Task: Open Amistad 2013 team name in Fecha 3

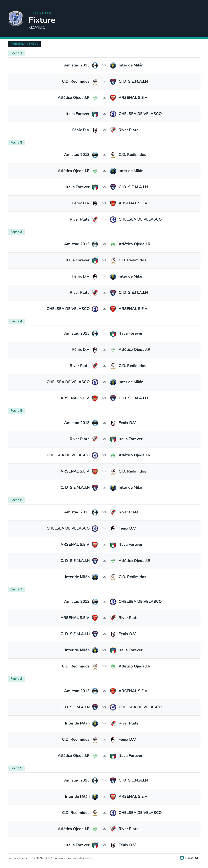Action: point(77,244)
